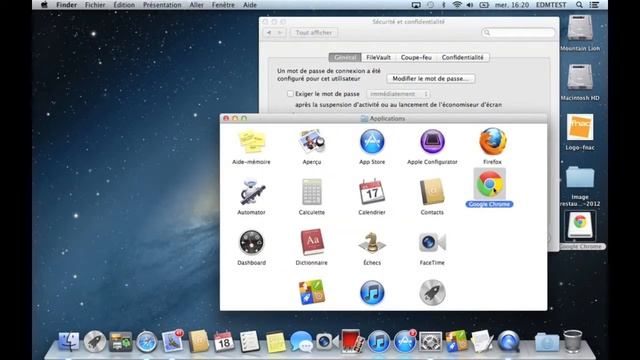Open the Wi-Fi status menu
The image size is (640, 360).
point(457,5)
